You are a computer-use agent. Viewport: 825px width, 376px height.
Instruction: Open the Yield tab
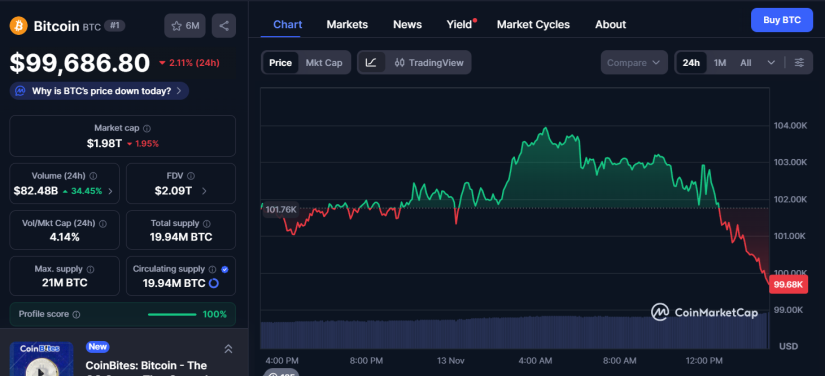tap(459, 25)
